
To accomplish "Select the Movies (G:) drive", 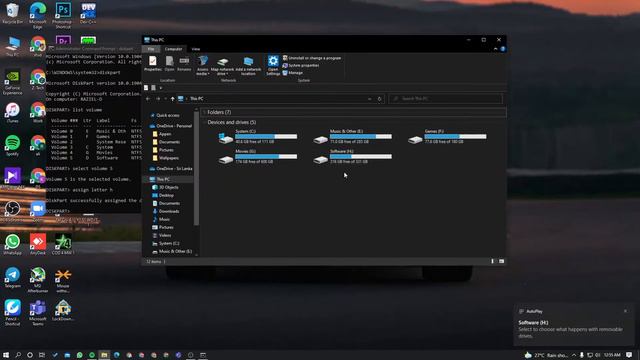I will 258,156.
